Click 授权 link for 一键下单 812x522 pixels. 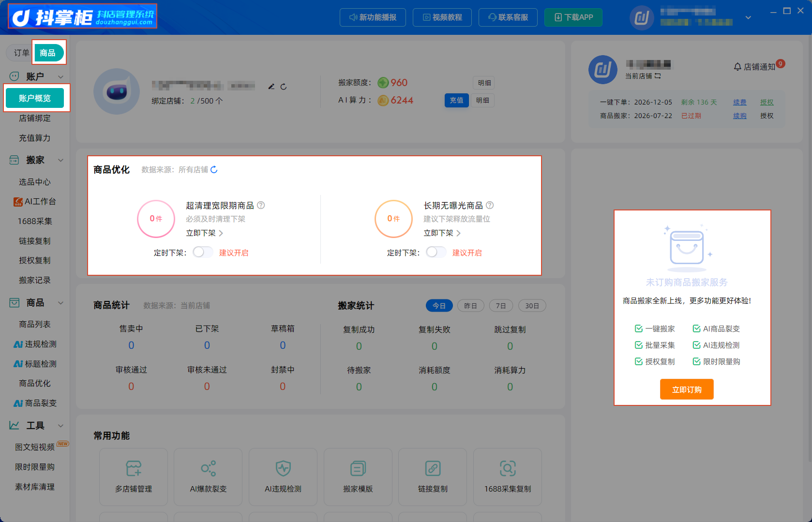click(767, 102)
